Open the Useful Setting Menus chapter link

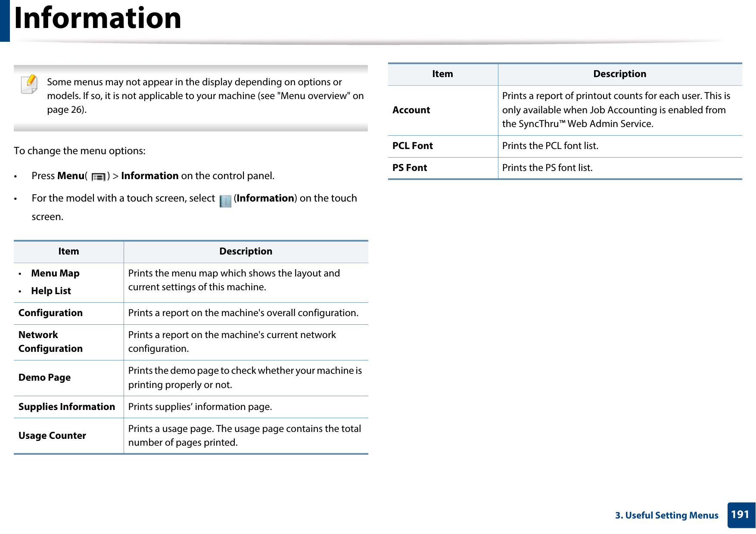pos(666,515)
